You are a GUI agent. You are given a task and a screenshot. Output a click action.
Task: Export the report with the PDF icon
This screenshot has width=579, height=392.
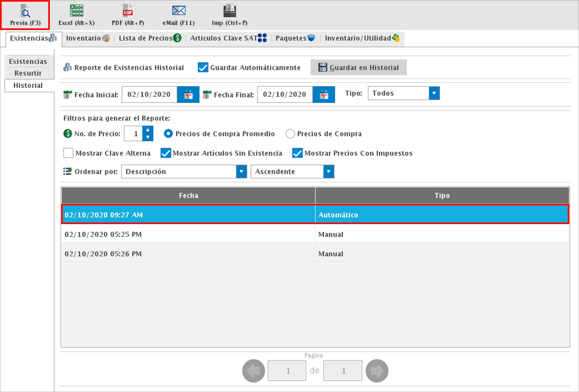[128, 15]
